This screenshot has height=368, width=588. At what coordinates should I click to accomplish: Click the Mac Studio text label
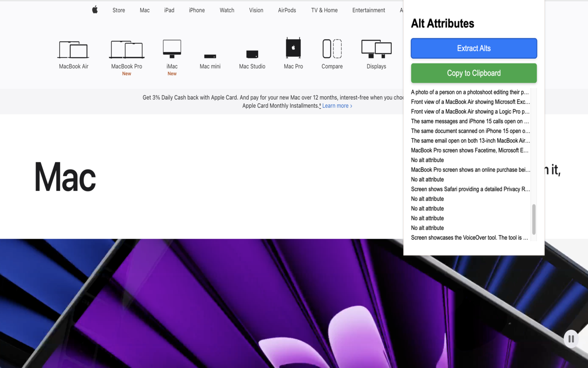coord(252,66)
